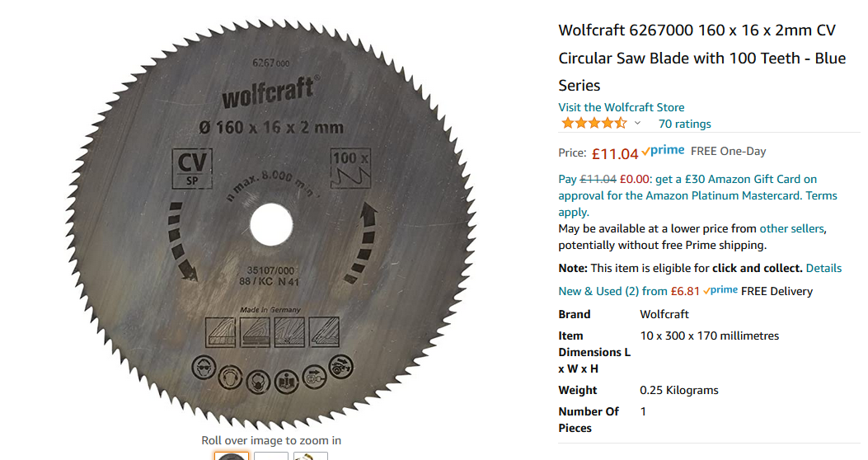
Task: Open the Amazon Platinum Mastercard gift card offer
Action: (x=697, y=195)
